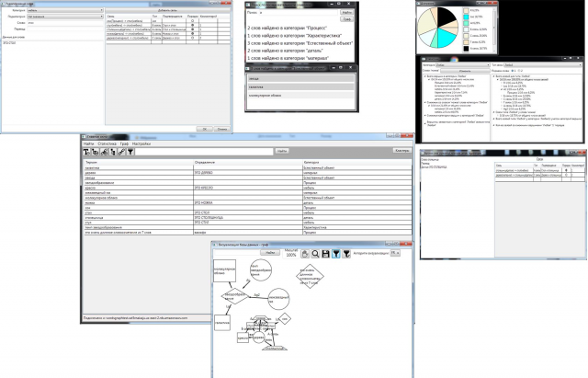The height and width of the screenshot is (378, 588).
Task: Click the 'T' text icon in main toolbar
Action: point(86,152)
